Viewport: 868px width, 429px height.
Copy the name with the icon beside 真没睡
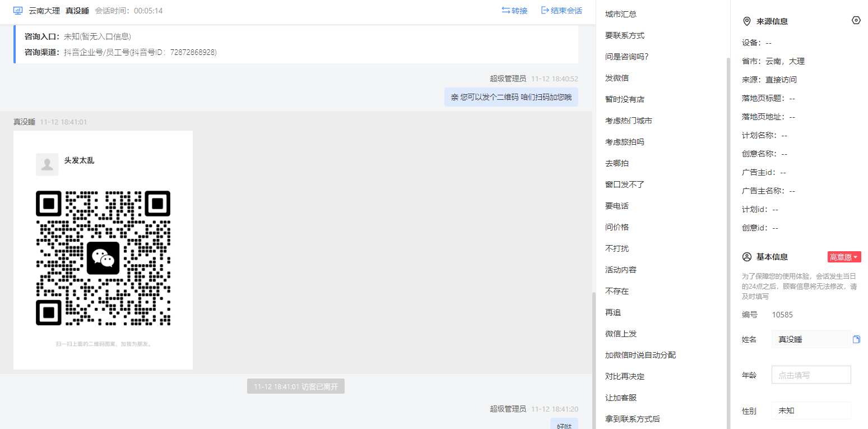pyautogui.click(x=856, y=339)
